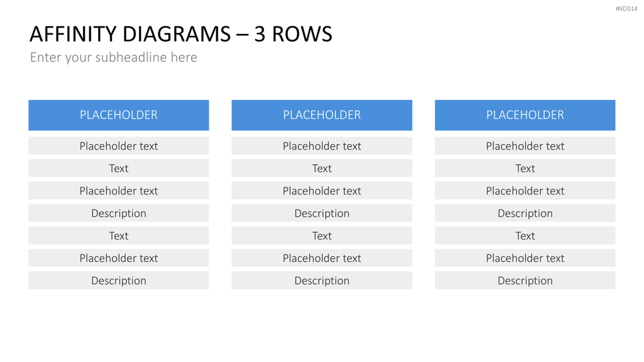Select the middle column blue PLACEHOLDER header
644x362 pixels.
point(321,115)
